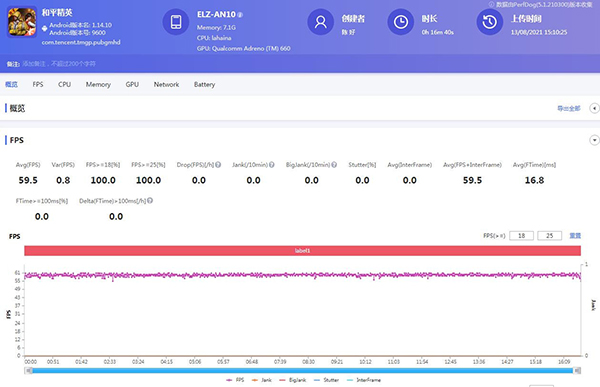The height and width of the screenshot is (387, 600).
Task: Click the phone device icon
Action: pyautogui.click(x=176, y=22)
